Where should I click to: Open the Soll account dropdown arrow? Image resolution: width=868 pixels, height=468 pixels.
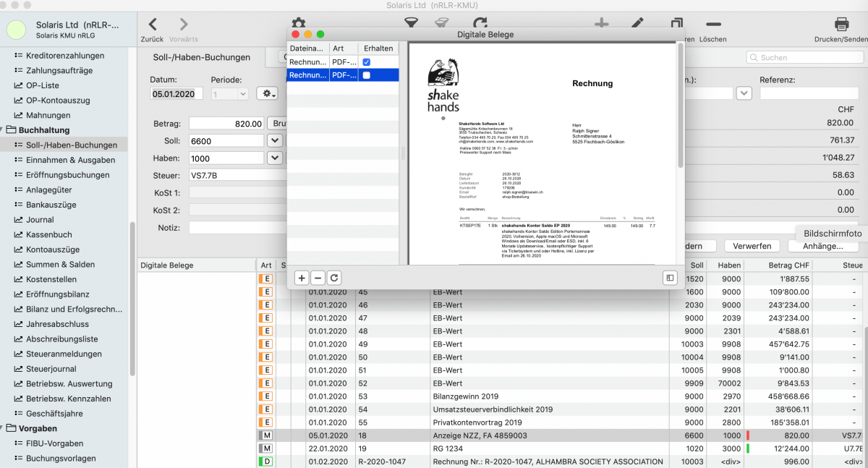coord(275,140)
